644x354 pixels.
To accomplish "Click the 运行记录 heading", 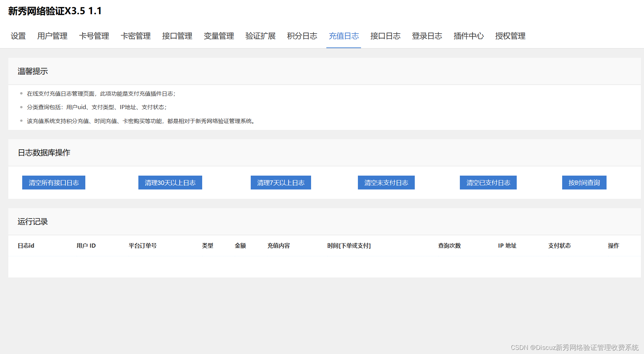I will [33, 222].
